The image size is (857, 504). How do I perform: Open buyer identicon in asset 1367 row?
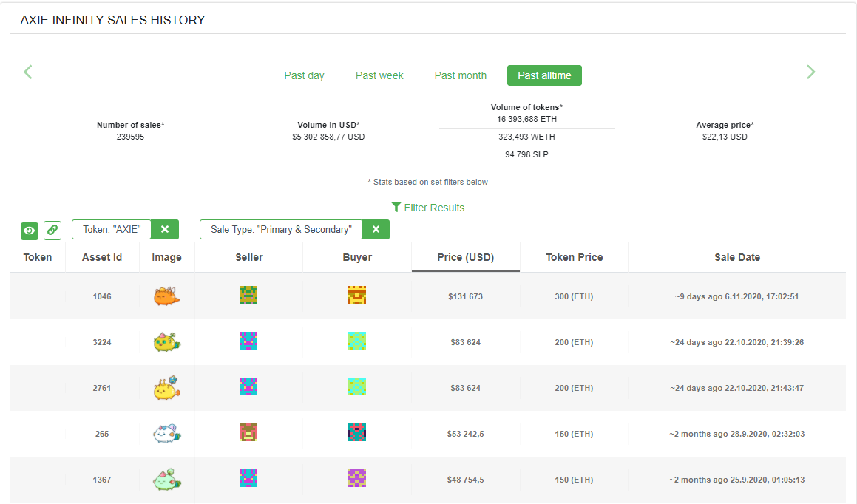pyautogui.click(x=357, y=478)
